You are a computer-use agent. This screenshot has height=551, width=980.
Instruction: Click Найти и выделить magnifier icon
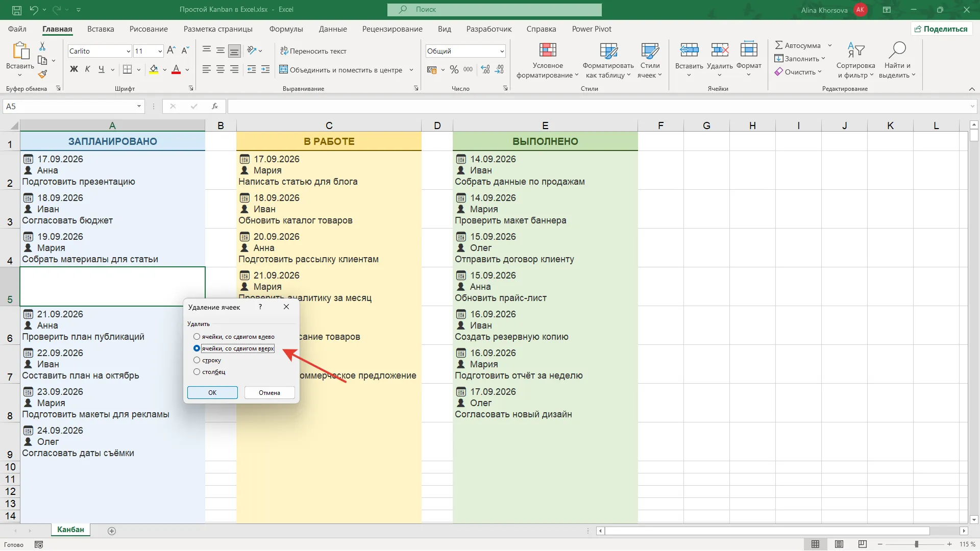(897, 50)
